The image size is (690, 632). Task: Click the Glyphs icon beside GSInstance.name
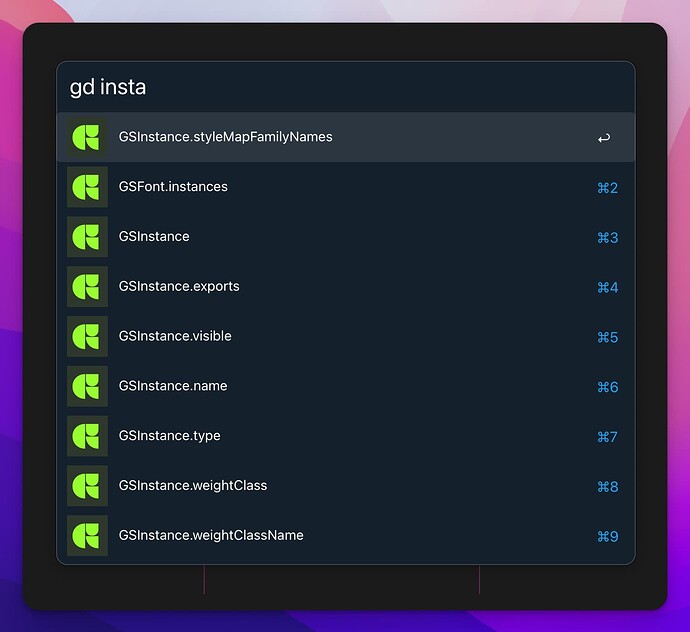[x=87, y=386]
